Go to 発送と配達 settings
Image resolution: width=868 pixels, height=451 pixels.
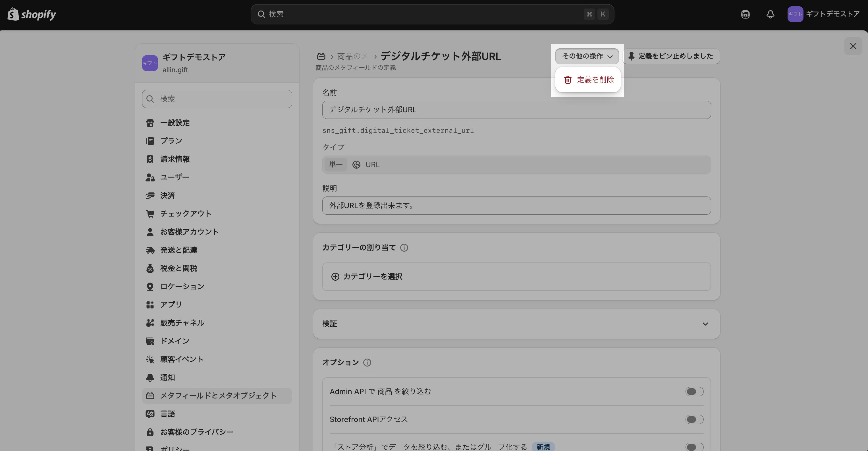(x=178, y=250)
